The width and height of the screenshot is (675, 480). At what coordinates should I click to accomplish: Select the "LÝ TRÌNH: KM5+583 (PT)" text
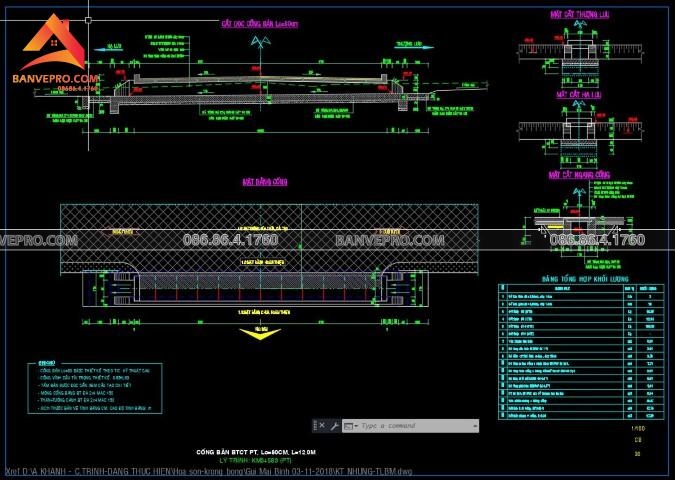[x=256, y=460]
